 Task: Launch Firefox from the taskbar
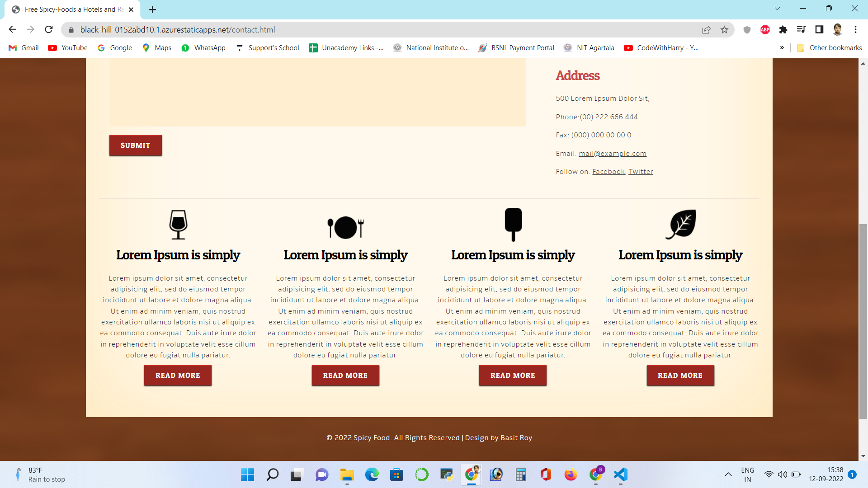571,474
